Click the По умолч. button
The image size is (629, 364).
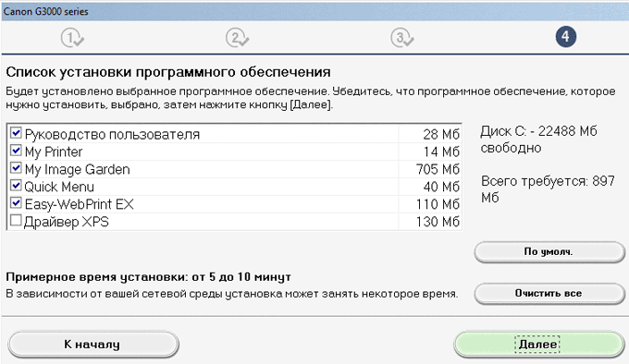(x=549, y=252)
